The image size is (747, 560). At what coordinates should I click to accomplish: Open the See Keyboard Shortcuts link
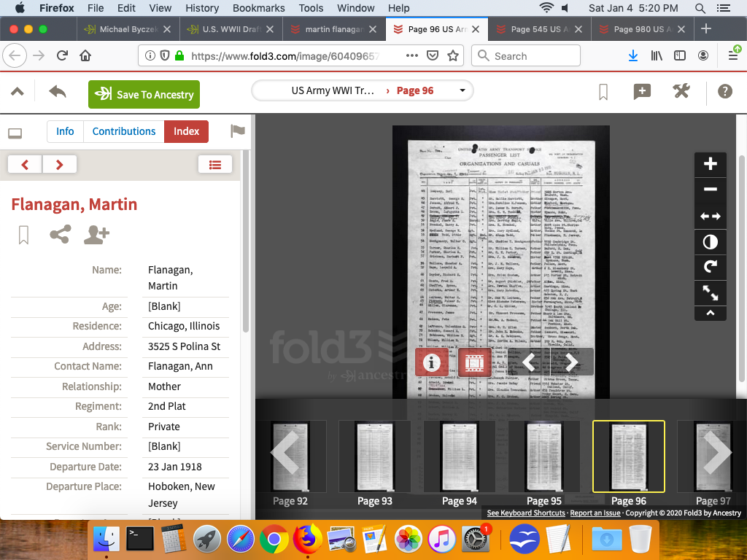(x=525, y=513)
